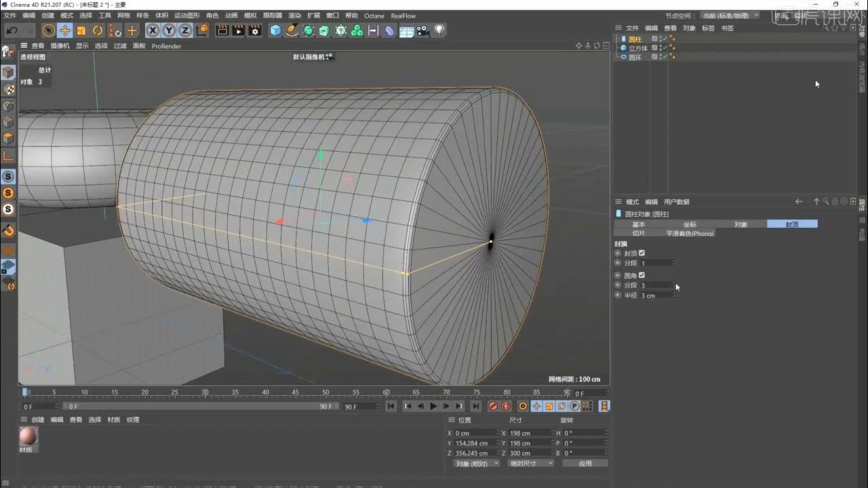This screenshot has height=488, width=868.
Task: Select the 圆柱 object in object manager
Action: point(635,39)
